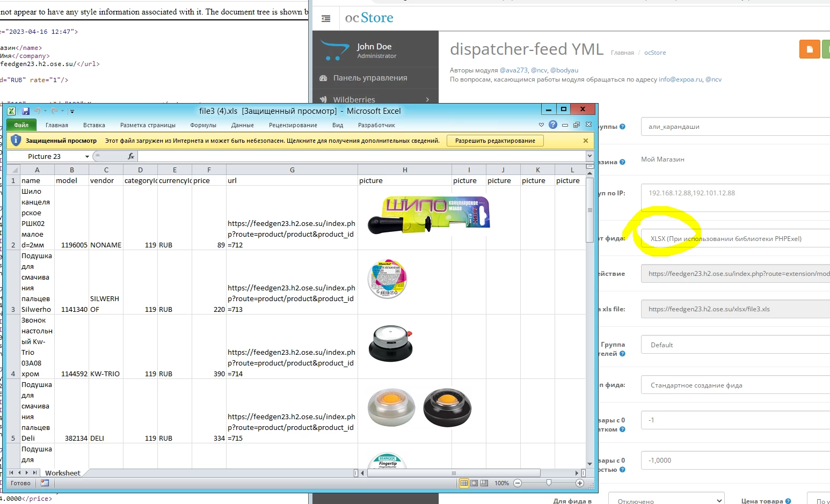Image resolution: width=830 pixels, height=504 pixels.
Task: Select the colorful finger moistener picture
Action: point(387,279)
